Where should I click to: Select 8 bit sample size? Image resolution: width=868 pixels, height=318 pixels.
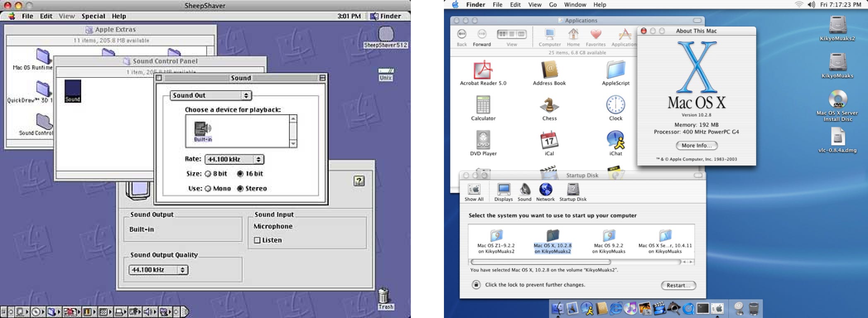[216, 174]
